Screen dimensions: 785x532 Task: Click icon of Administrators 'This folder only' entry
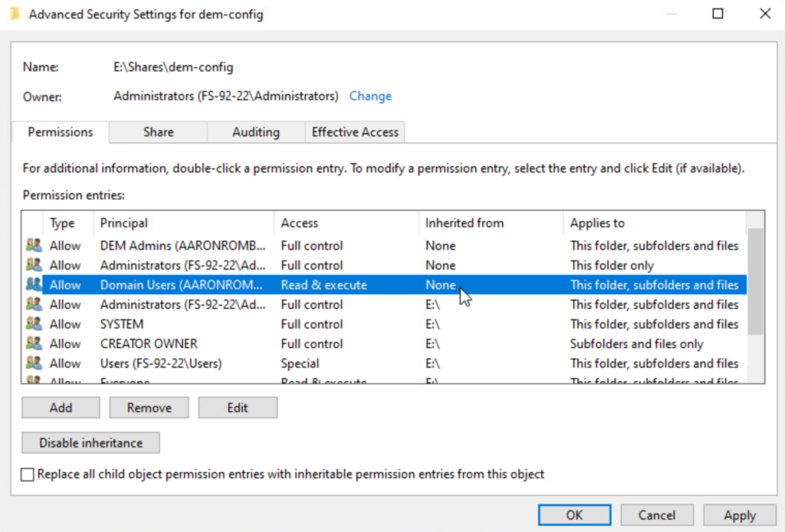click(x=33, y=265)
